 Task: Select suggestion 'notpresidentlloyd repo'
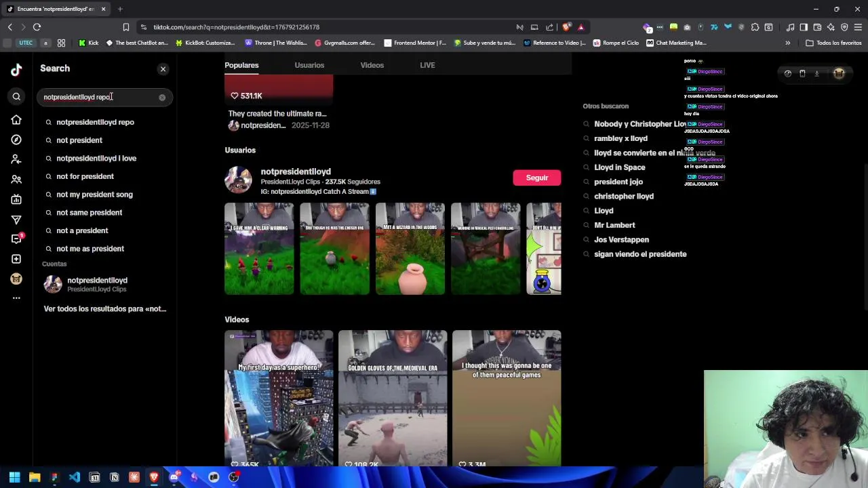pyautogui.click(x=95, y=122)
